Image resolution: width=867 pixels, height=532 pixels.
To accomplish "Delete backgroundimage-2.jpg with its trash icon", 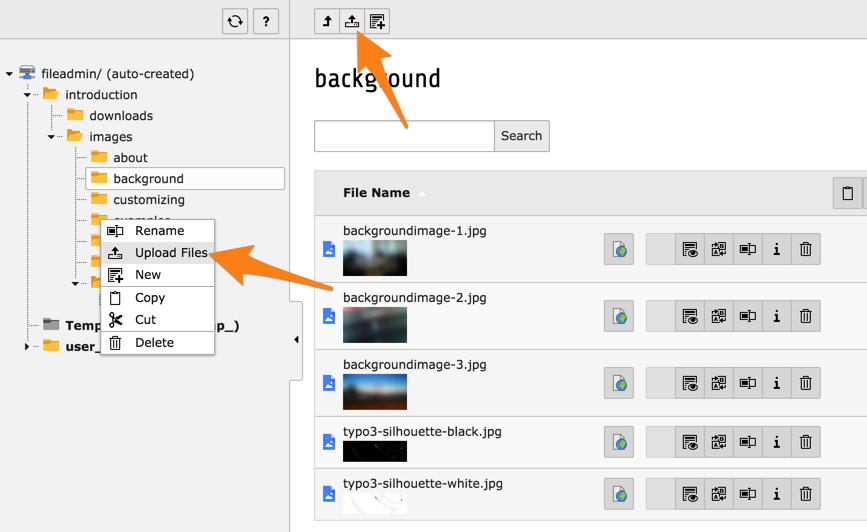I will [x=806, y=316].
